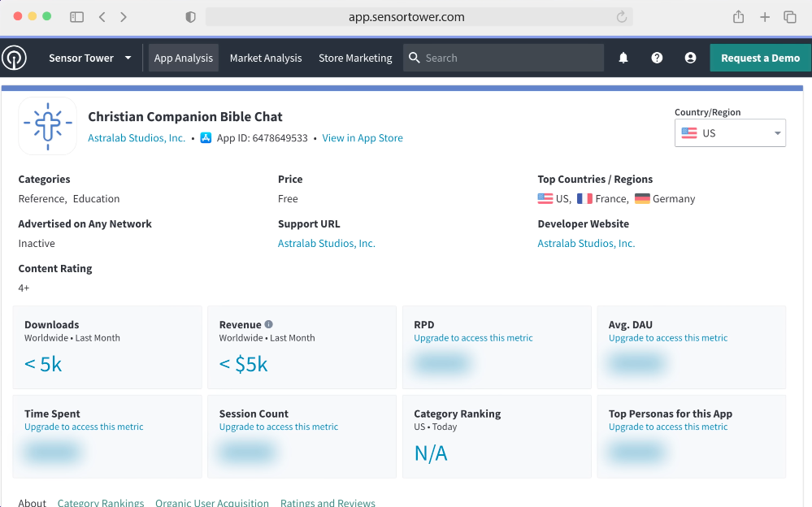The image size is (812, 507).
Task: Switch to the Category Rankings tab
Action: coord(101,502)
